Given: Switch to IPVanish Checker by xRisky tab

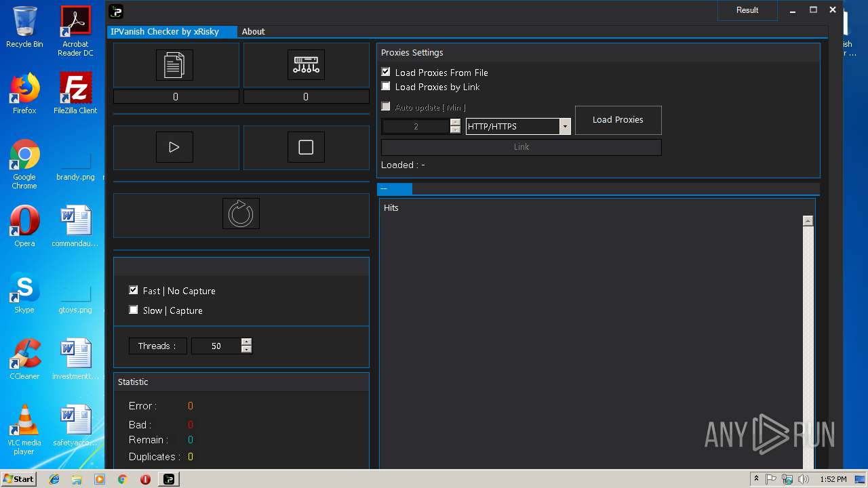Looking at the screenshot, I should point(172,31).
